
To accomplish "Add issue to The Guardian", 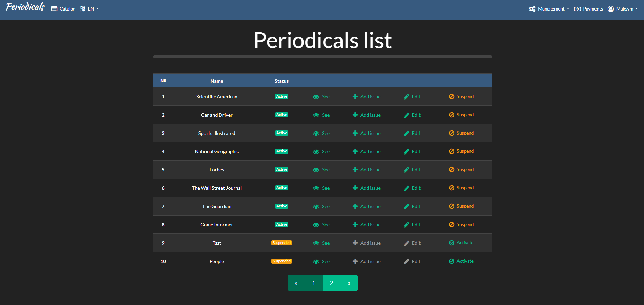I will 367,206.
